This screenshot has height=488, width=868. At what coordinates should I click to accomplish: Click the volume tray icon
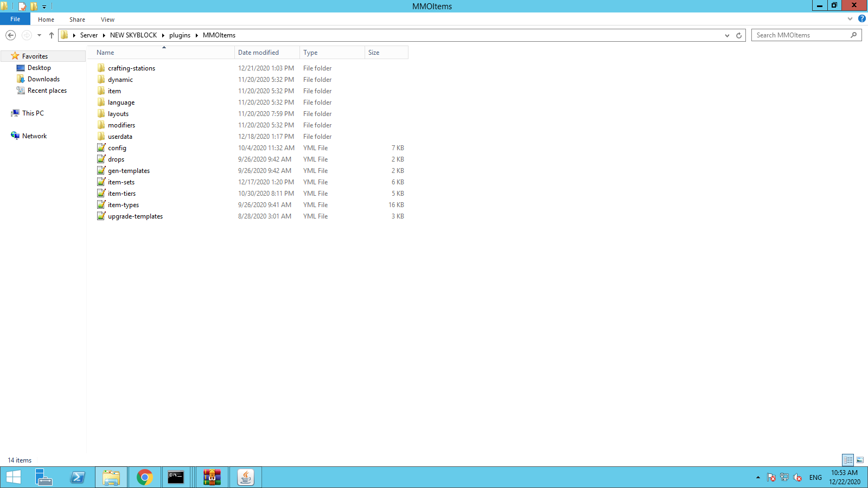click(x=797, y=478)
